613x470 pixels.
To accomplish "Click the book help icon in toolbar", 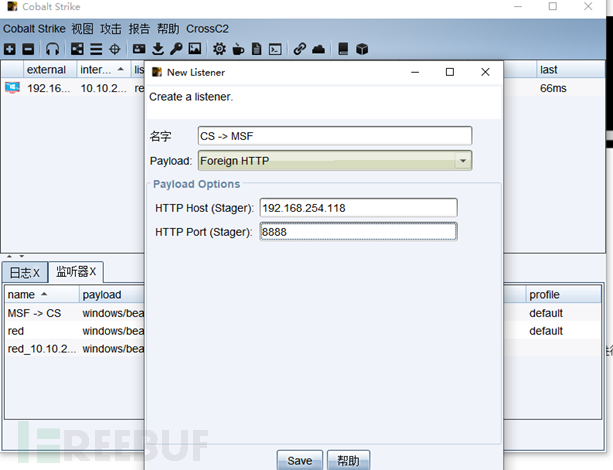I will pyautogui.click(x=343, y=49).
